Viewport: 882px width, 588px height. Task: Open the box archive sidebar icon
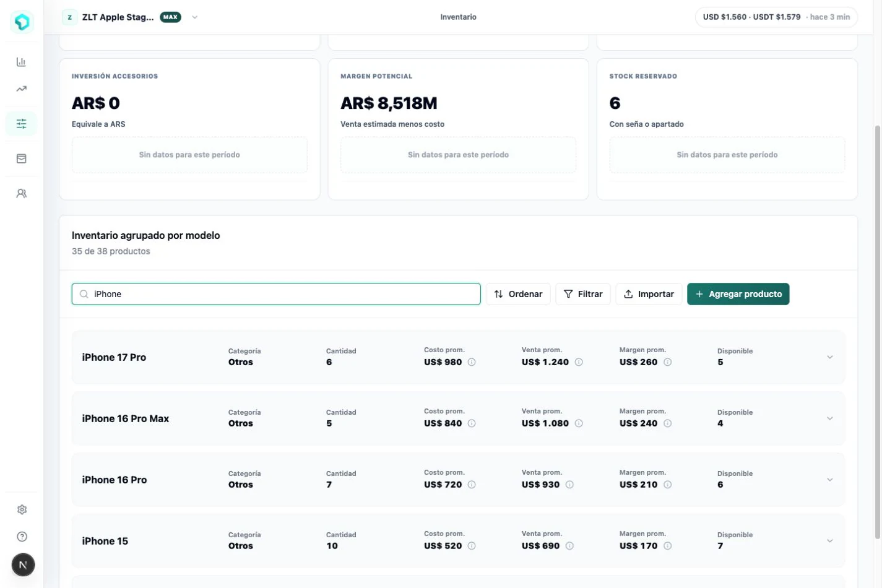(x=22, y=158)
